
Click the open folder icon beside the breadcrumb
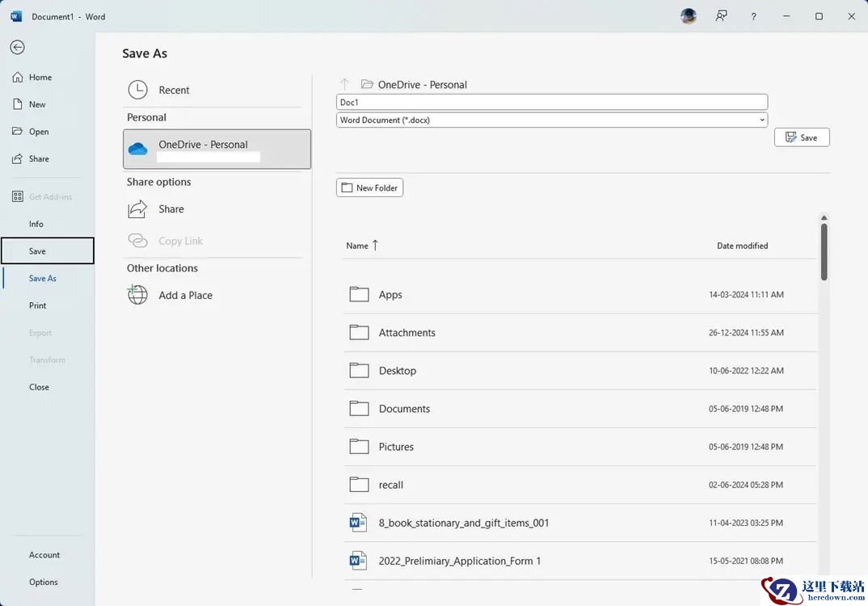pyautogui.click(x=367, y=84)
